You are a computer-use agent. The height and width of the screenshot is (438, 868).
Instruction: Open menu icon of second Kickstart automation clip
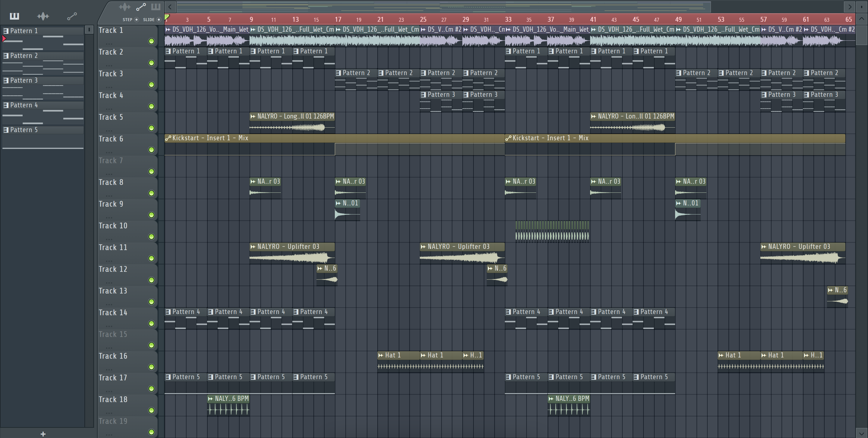coord(508,138)
